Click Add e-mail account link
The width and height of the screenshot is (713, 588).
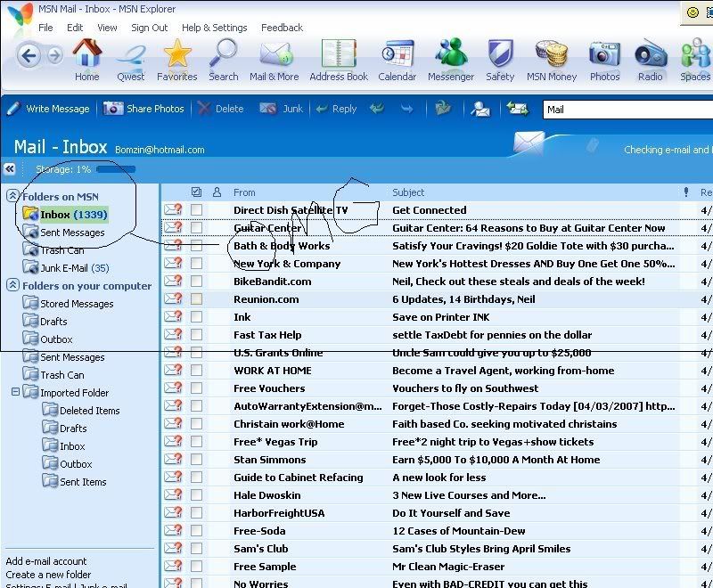(46, 561)
